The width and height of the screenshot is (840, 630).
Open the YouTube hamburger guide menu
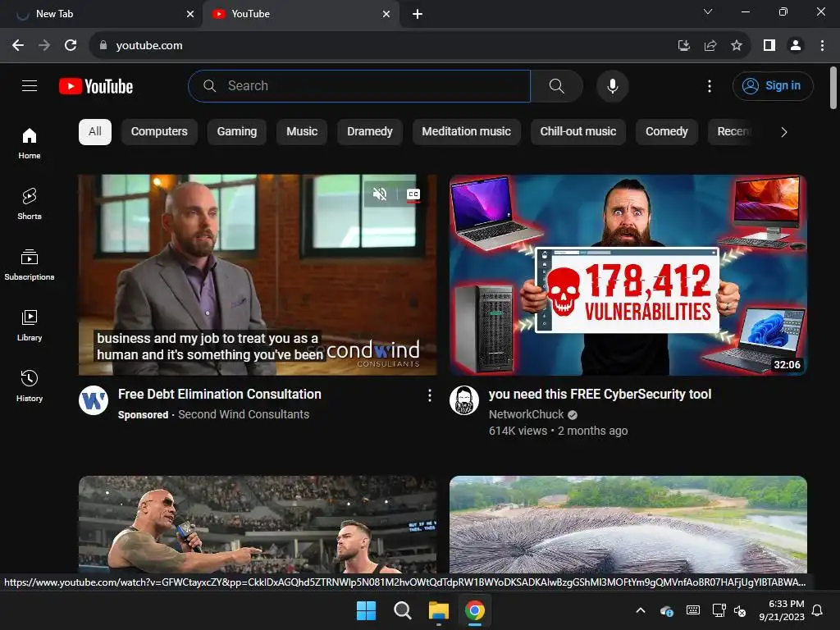pyautogui.click(x=30, y=85)
